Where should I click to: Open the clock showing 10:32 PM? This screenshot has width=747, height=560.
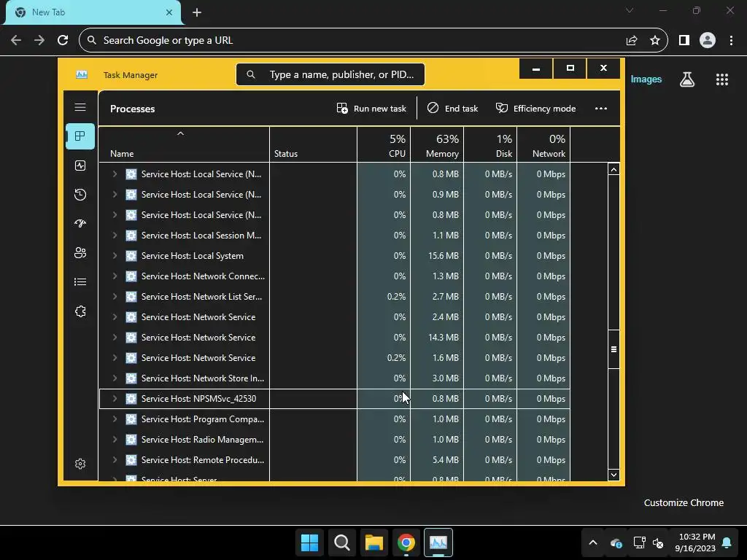pyautogui.click(x=695, y=542)
